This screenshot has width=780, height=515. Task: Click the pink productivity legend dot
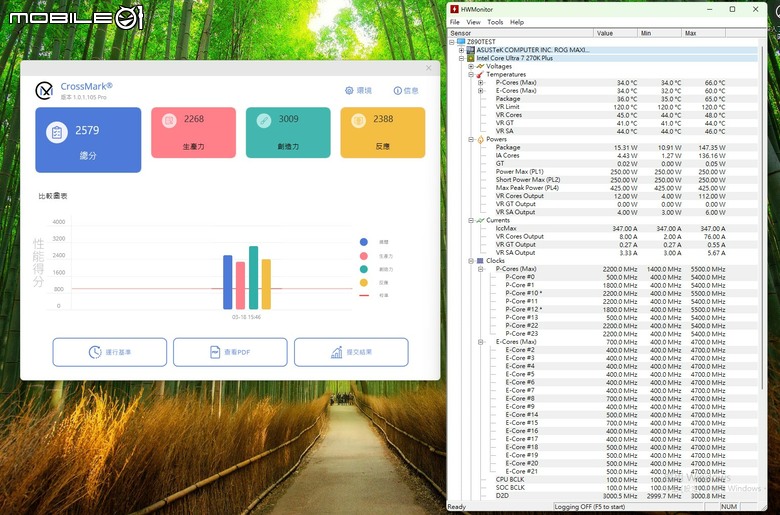coord(364,256)
